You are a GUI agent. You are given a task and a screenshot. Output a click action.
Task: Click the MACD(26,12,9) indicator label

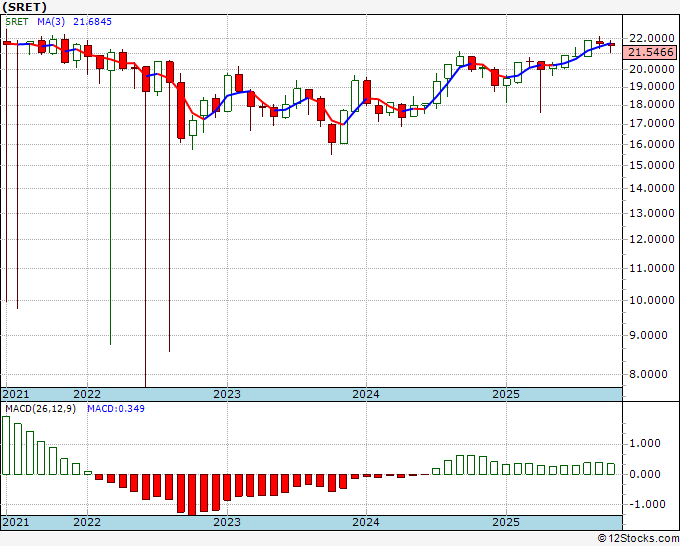40,409
